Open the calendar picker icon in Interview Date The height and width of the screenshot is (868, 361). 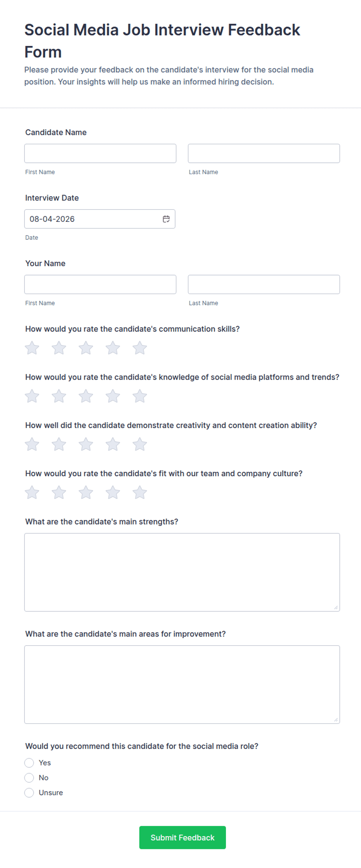click(x=166, y=219)
